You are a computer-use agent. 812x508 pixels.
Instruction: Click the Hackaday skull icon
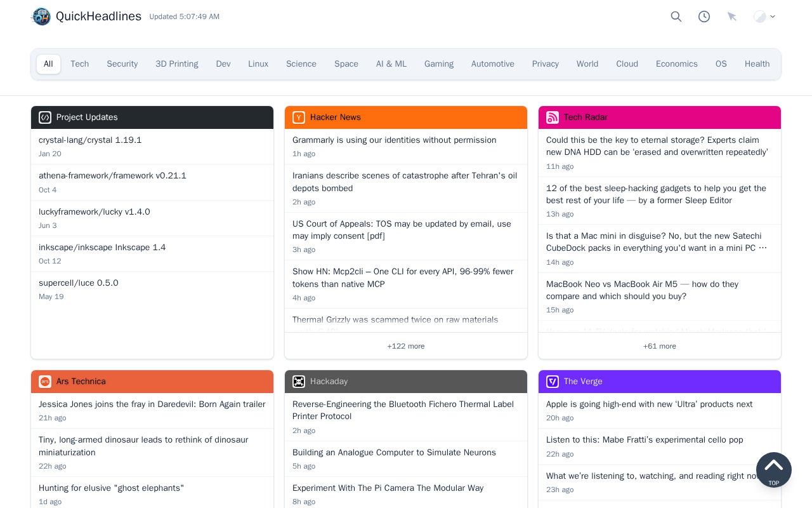299,382
